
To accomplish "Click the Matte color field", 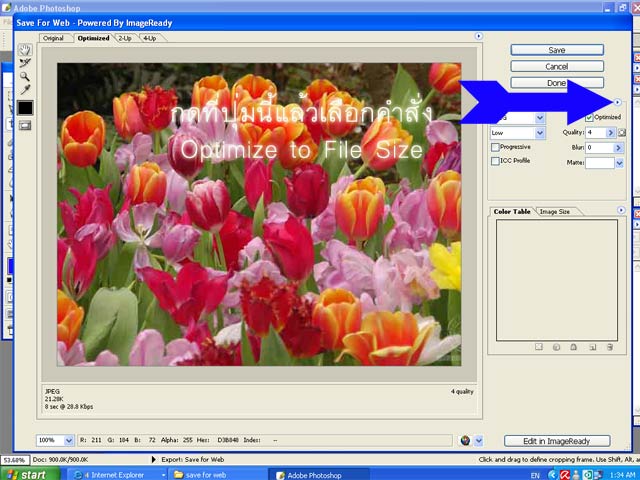I will point(600,163).
